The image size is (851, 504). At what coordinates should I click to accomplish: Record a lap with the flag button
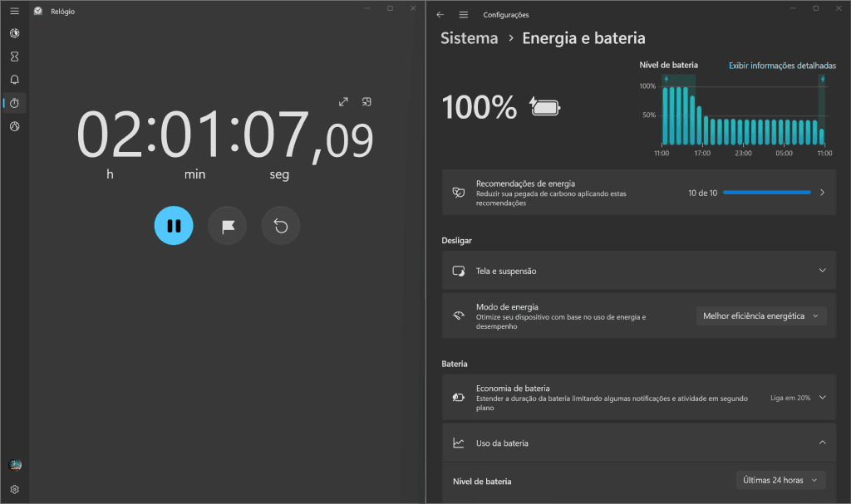(228, 226)
